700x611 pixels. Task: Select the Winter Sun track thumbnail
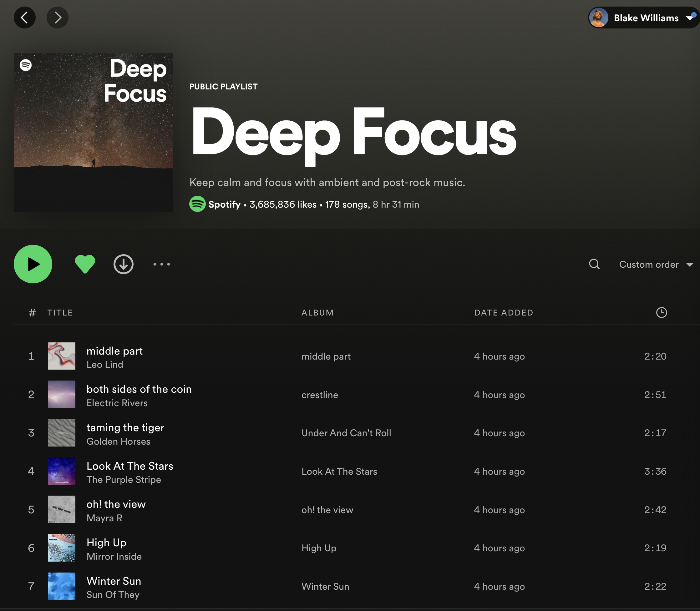pyautogui.click(x=62, y=586)
